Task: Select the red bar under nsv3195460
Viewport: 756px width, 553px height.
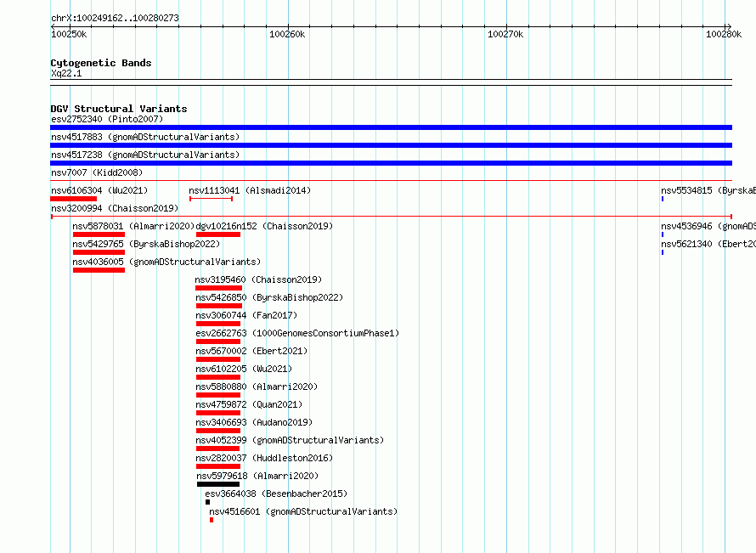Action: click(219, 288)
